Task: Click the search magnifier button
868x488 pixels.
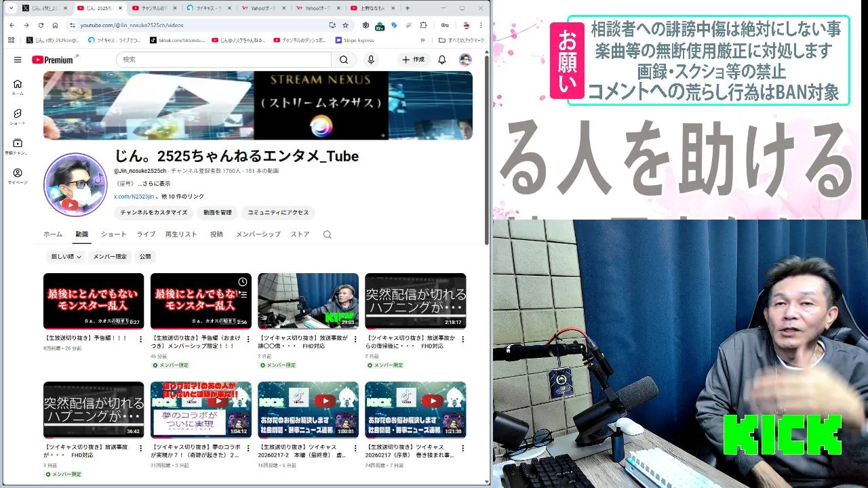Action: 344,60
